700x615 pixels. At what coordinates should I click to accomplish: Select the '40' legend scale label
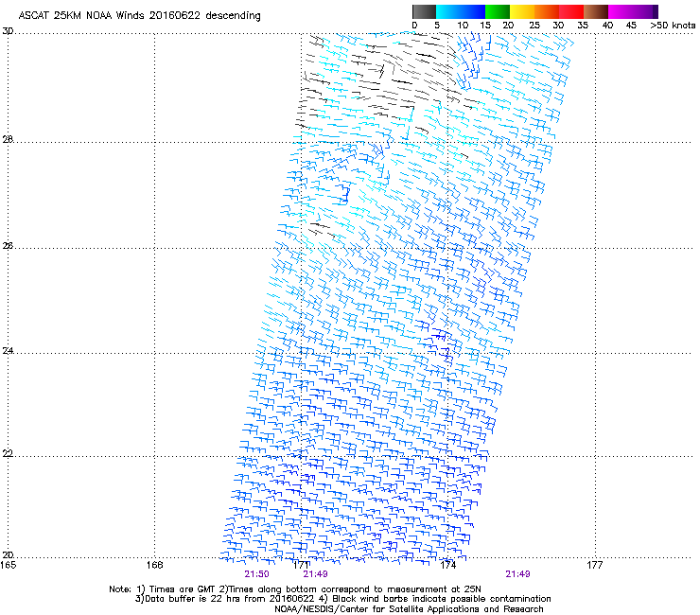[x=607, y=26]
